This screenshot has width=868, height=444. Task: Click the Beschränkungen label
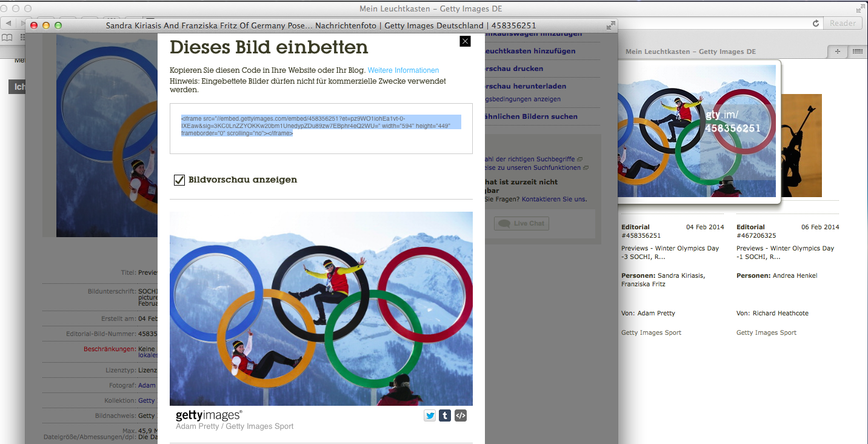[x=110, y=349]
